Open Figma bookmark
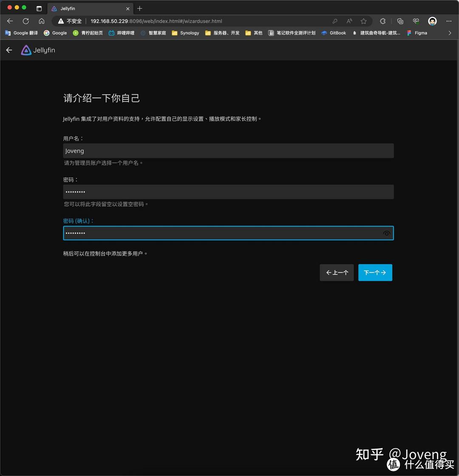459x476 pixels. 417,33
